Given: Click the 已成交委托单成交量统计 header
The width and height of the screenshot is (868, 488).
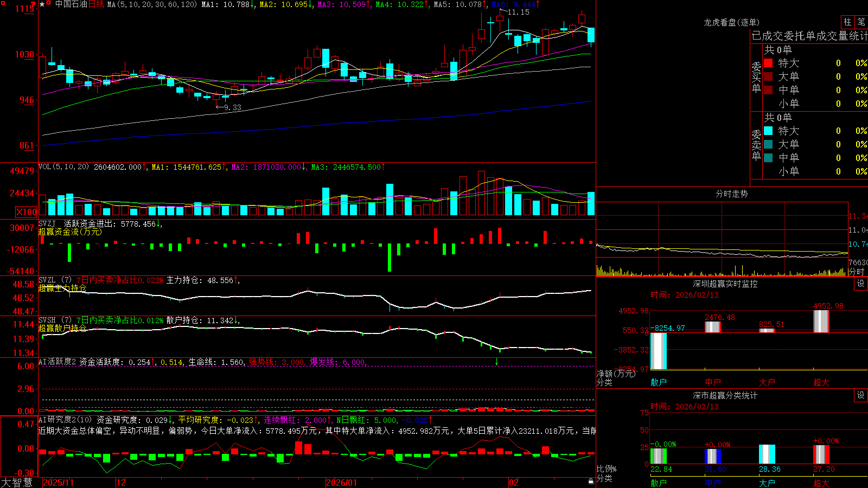Looking at the screenshot, I should point(809,36).
